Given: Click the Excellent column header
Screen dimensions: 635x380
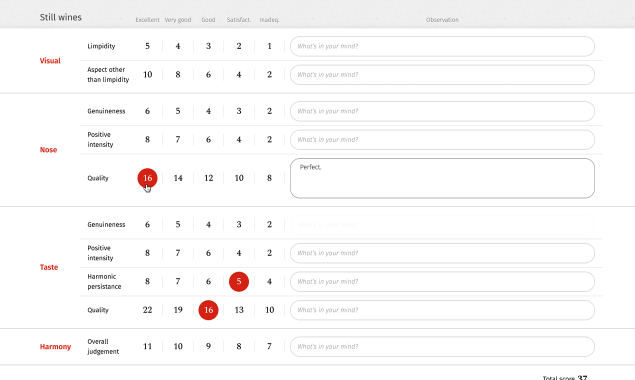Looking at the screenshot, I should point(147,20).
